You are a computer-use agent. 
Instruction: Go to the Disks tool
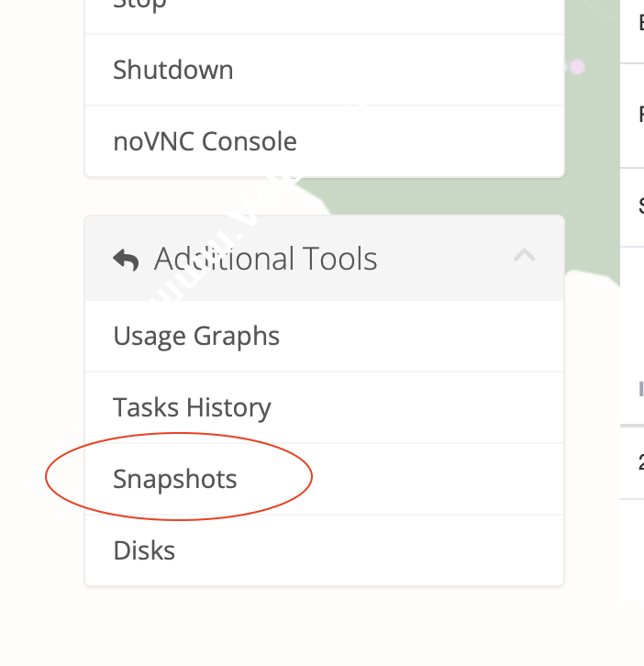(x=144, y=550)
